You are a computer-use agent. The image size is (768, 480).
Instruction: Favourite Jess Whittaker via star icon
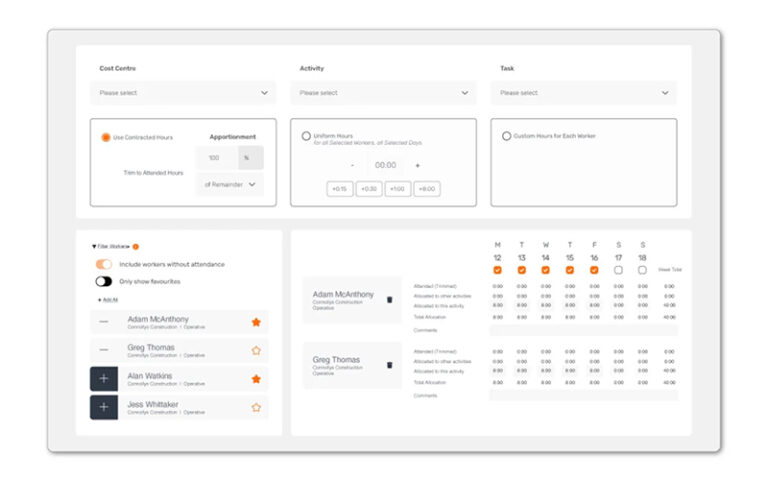pos(256,407)
